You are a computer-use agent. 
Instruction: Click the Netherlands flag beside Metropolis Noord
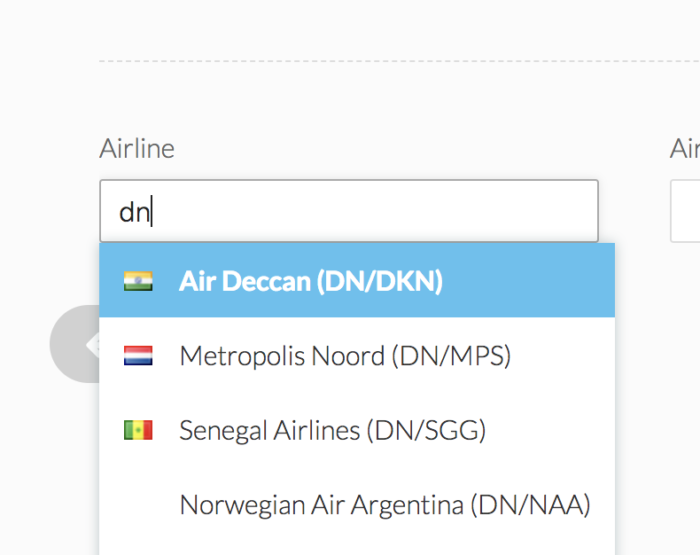[x=138, y=355]
